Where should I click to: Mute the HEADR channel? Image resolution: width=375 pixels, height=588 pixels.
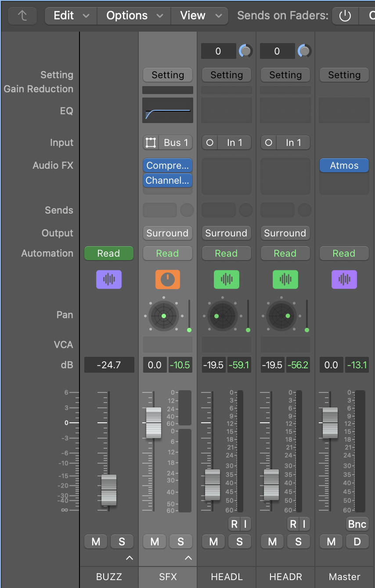272,542
